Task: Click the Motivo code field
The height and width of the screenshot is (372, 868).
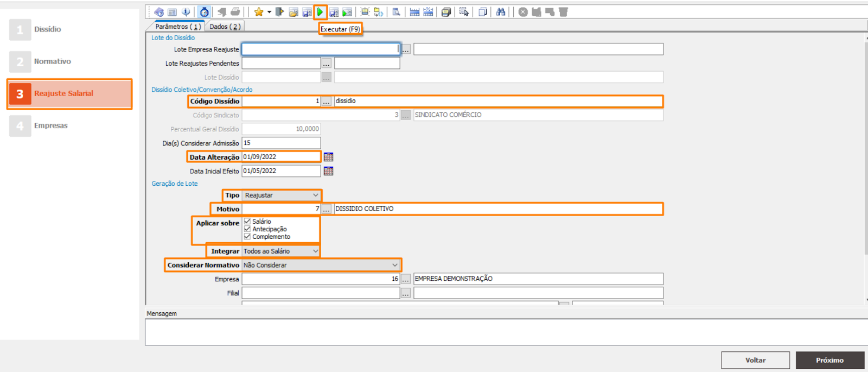Action: 281,209
